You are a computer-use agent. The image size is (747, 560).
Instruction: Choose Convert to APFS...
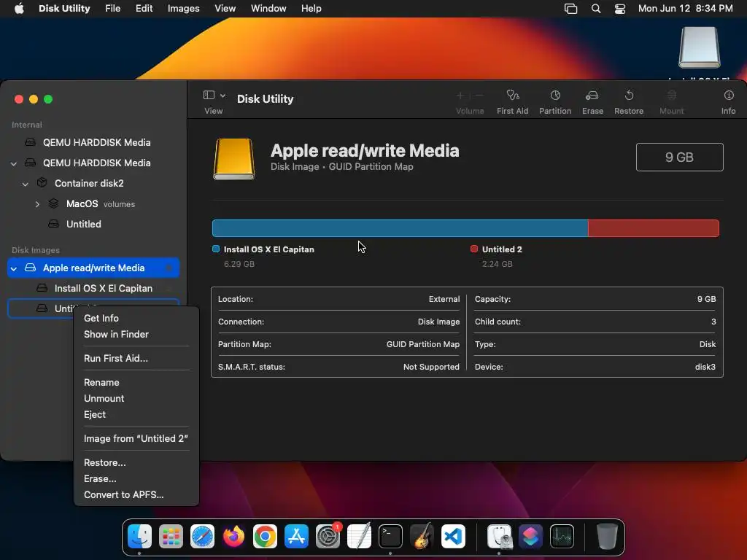pos(136,495)
